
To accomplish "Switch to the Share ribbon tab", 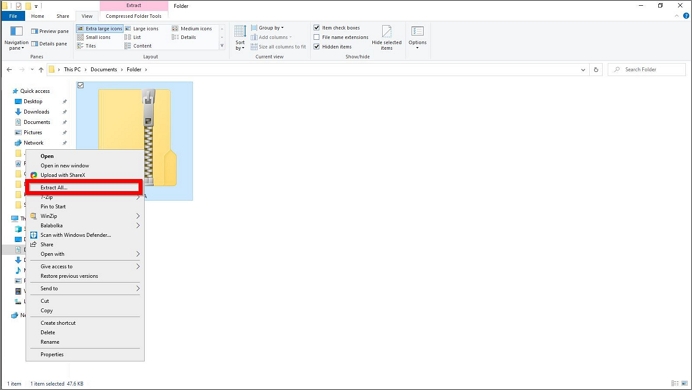I will pyautogui.click(x=63, y=16).
